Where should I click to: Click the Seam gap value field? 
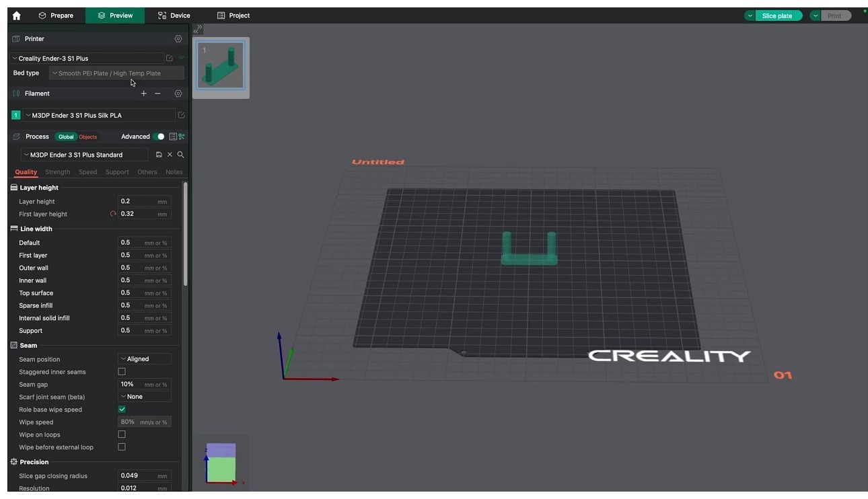point(145,384)
